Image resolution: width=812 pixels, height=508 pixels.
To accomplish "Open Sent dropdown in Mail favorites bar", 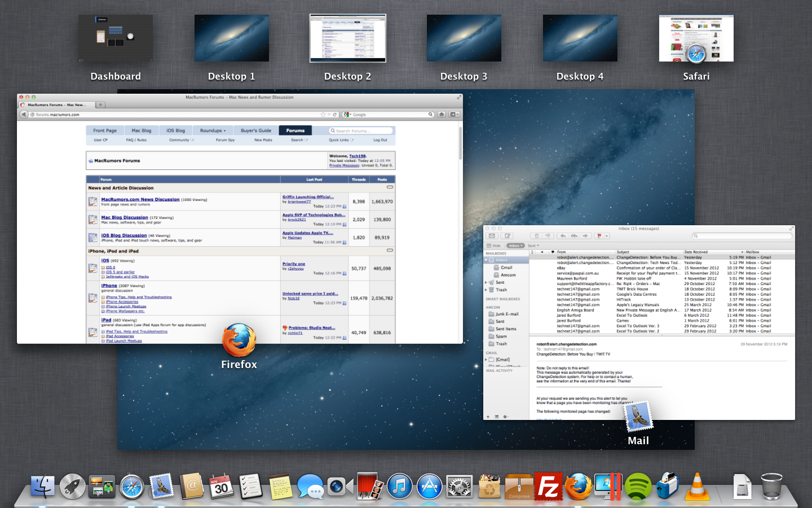I will pos(533,246).
